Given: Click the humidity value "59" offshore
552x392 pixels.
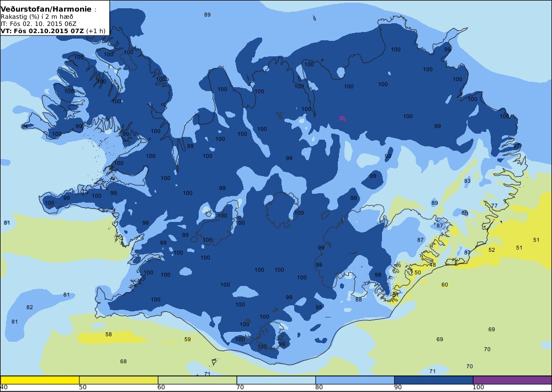Looking at the screenshot, I should click(188, 339).
